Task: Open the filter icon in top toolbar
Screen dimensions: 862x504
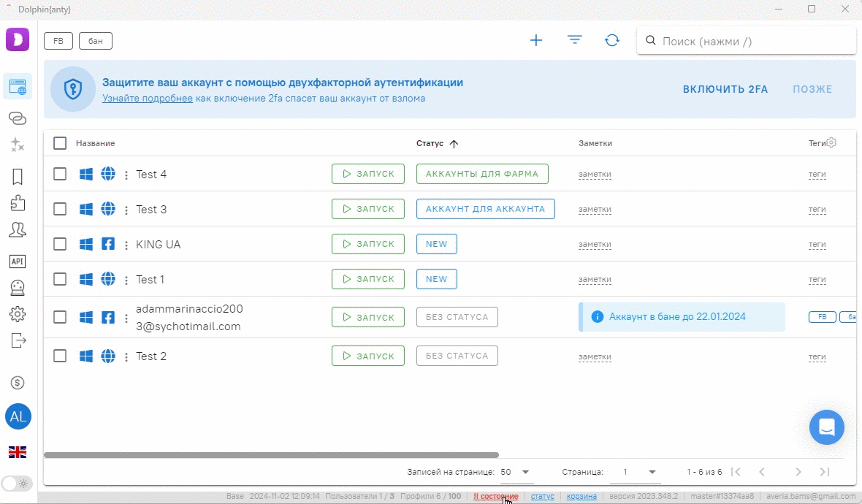Action: [x=575, y=41]
